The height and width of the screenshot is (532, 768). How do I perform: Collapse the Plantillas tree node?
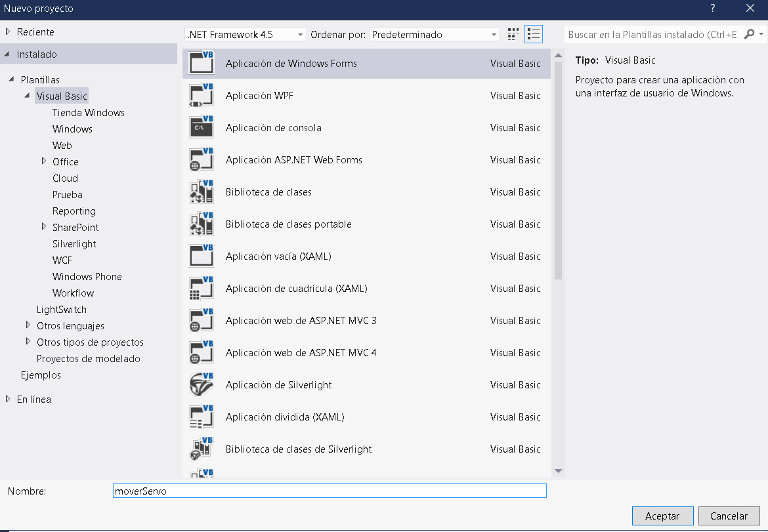click(11, 79)
